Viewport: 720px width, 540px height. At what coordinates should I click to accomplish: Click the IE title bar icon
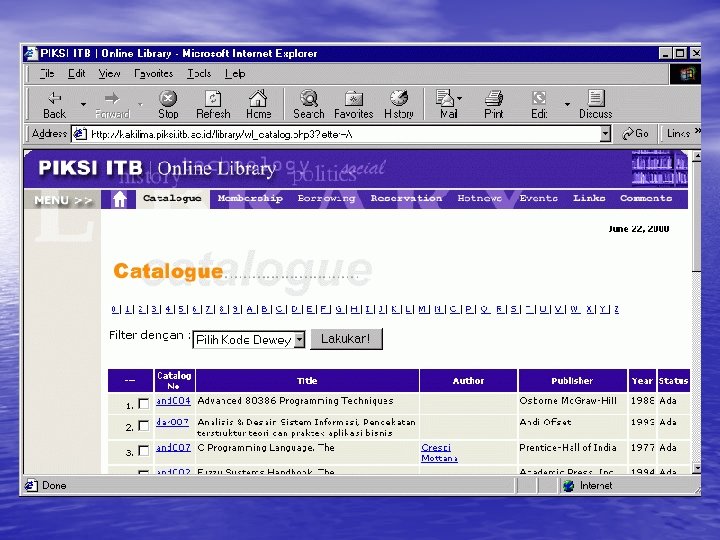click(x=31, y=53)
